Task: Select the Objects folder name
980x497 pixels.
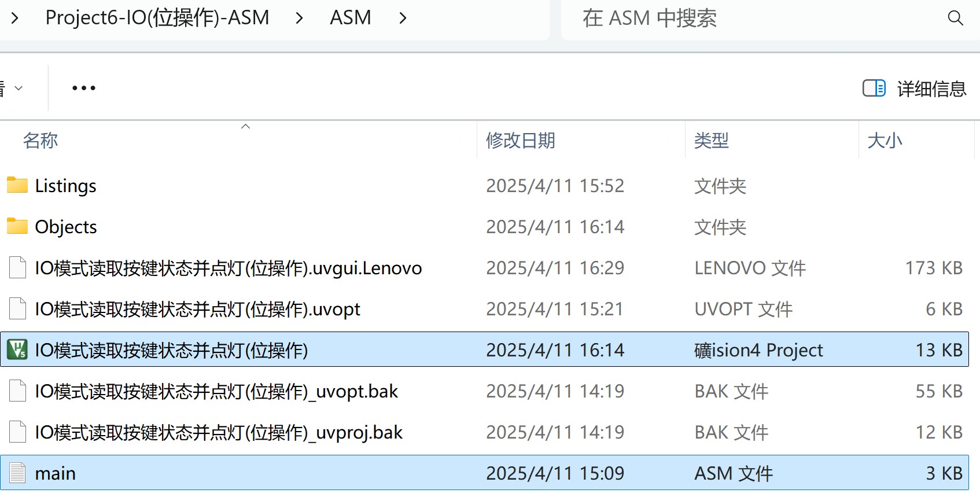Action: (x=66, y=227)
